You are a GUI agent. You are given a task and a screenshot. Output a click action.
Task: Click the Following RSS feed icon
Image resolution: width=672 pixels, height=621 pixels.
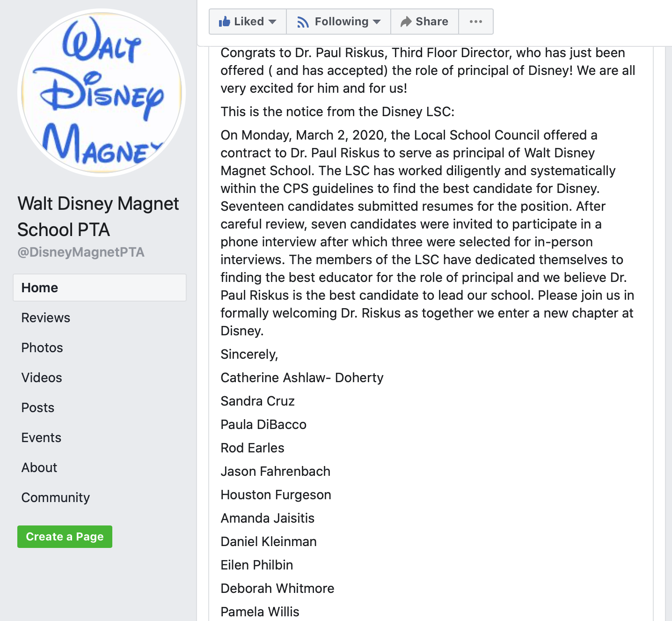[x=303, y=22]
